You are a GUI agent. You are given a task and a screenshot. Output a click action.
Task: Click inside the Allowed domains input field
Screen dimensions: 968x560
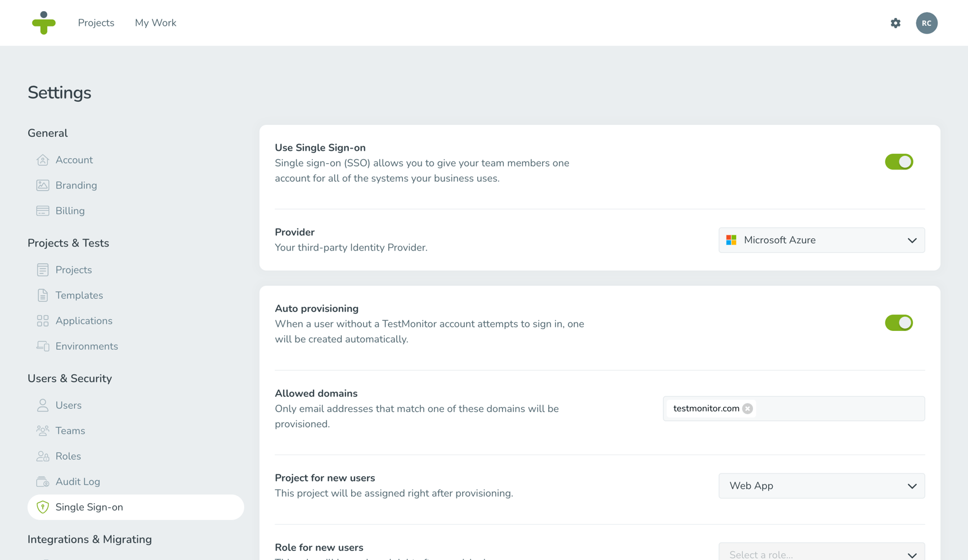point(839,409)
